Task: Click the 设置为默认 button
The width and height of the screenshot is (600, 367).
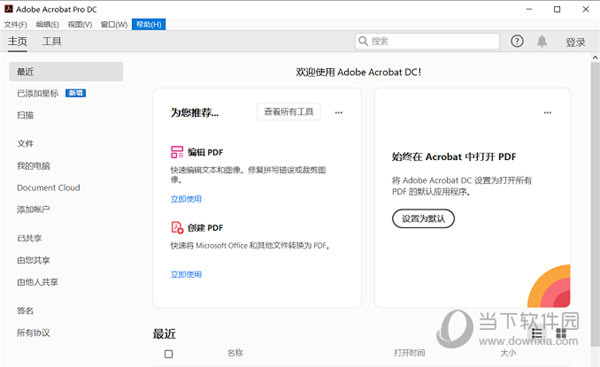Action: tap(423, 219)
